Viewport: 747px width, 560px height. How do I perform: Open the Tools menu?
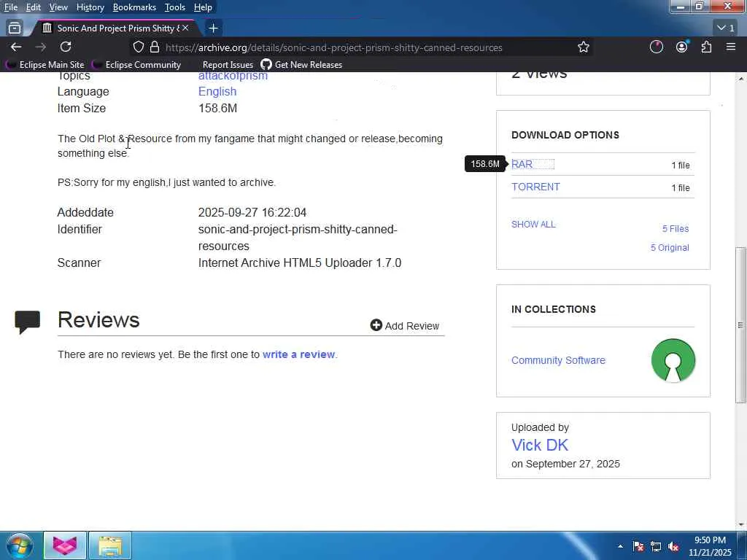coord(175,7)
